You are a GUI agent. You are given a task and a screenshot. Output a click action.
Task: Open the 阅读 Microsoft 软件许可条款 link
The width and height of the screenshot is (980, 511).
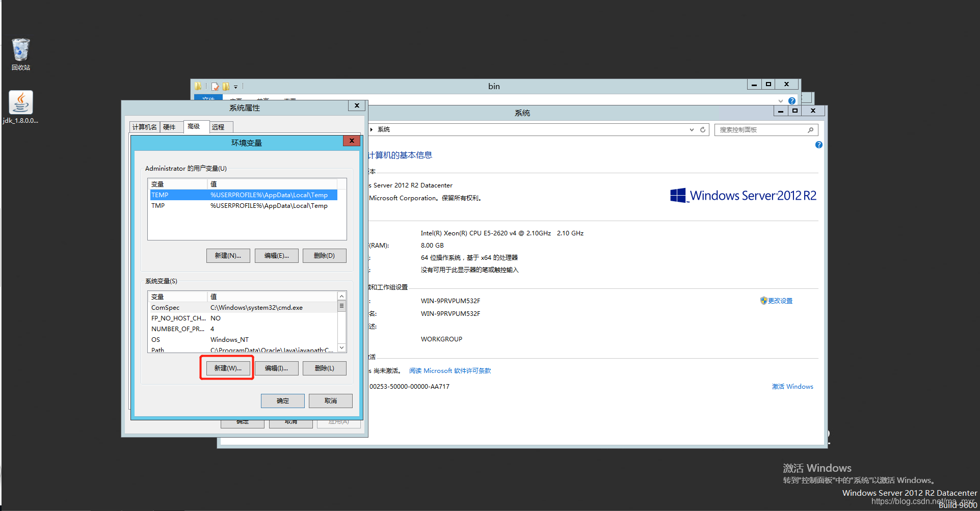pos(450,371)
